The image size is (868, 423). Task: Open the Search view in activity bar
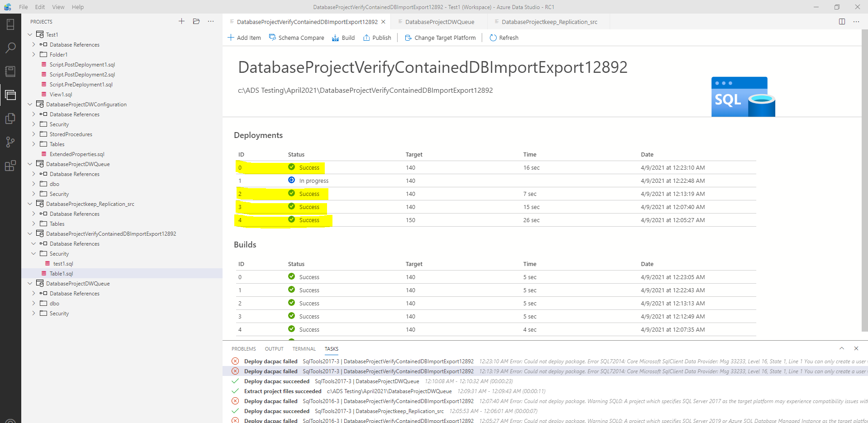pos(10,48)
